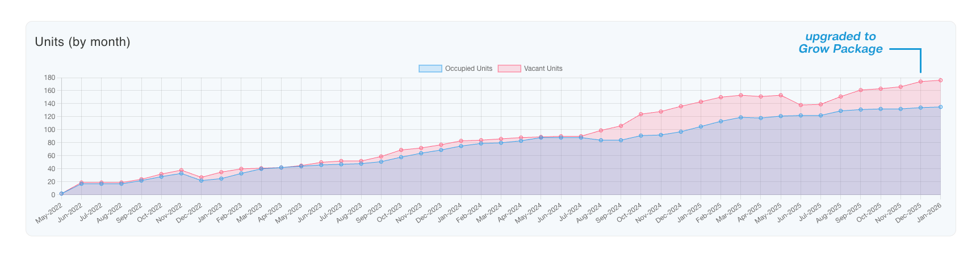Image resolution: width=980 pixels, height=259 pixels.
Task: Select the Vacant Units point for Jan-2026
Action: [940, 80]
